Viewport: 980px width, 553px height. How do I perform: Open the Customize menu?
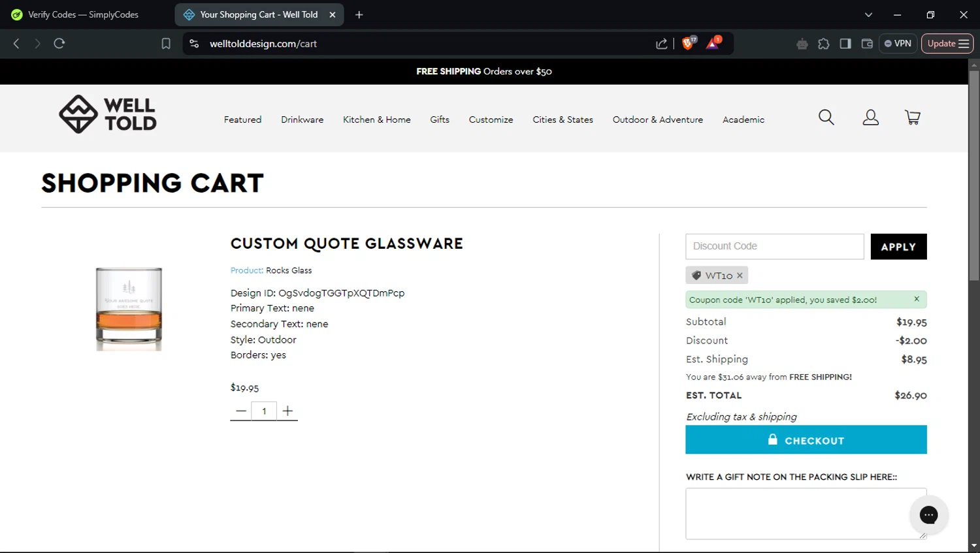tap(491, 119)
